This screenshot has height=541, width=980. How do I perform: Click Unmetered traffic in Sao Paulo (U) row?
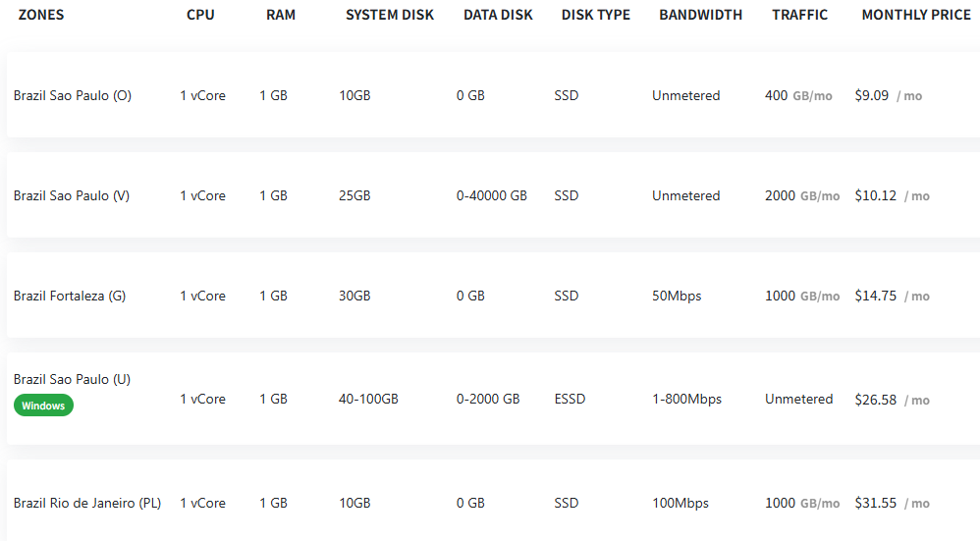pos(798,400)
